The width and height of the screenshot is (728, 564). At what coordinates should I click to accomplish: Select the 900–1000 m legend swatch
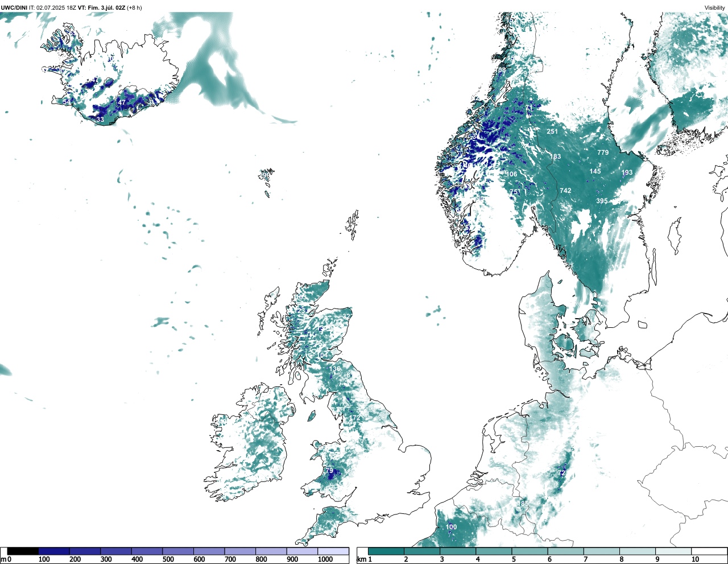click(302, 551)
